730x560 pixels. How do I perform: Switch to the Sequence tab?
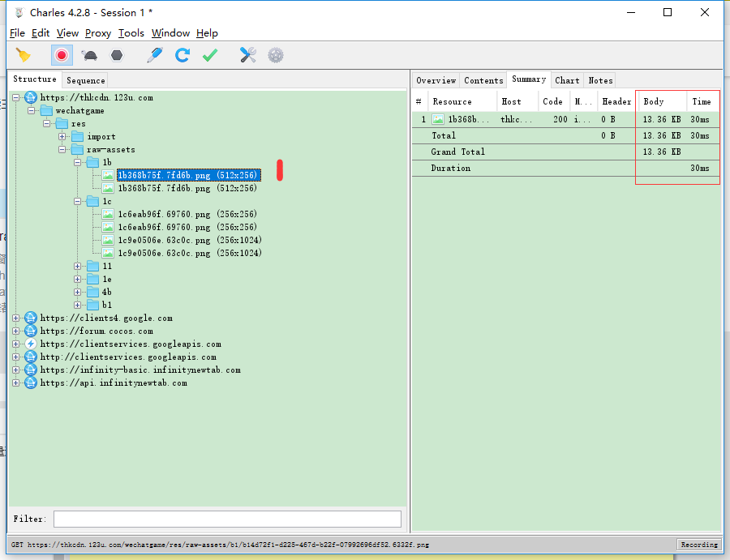(x=85, y=80)
